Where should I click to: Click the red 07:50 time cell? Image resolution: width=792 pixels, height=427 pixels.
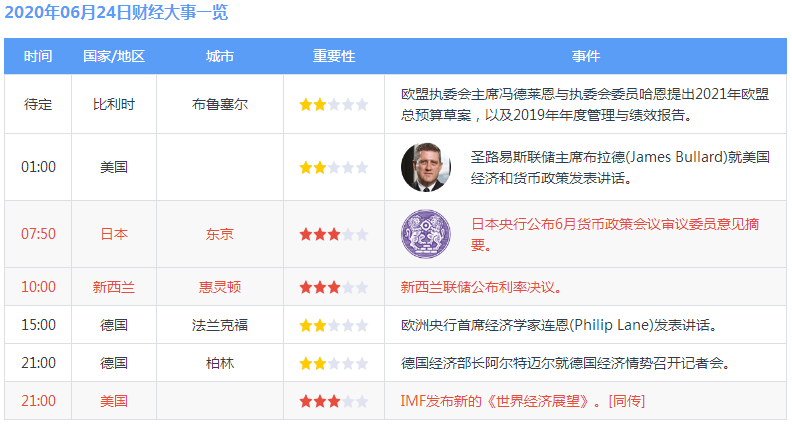38,234
